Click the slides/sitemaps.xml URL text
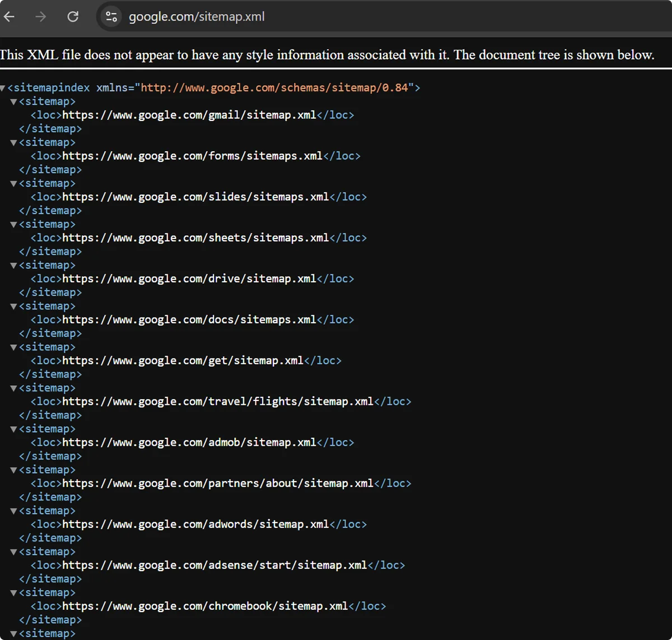This screenshot has height=640, width=672. point(195,197)
